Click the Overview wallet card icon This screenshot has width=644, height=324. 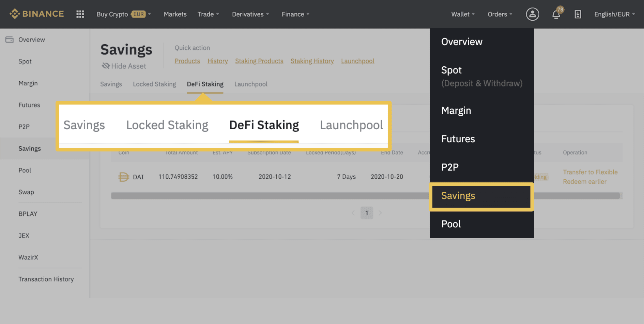coord(10,39)
